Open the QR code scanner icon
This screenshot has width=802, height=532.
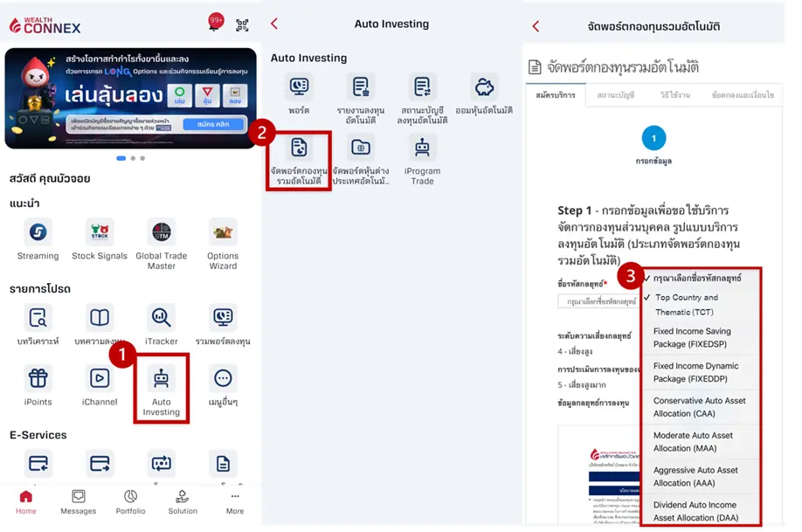242,25
